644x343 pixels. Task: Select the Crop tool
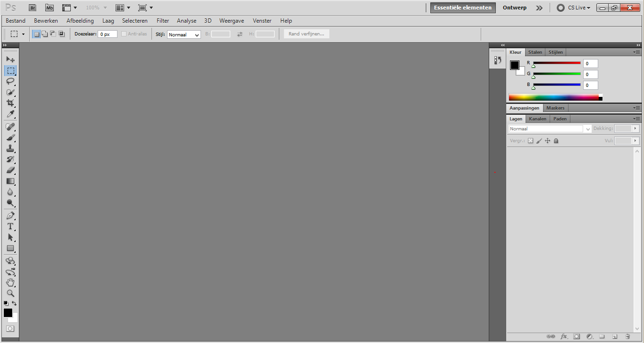(x=10, y=103)
